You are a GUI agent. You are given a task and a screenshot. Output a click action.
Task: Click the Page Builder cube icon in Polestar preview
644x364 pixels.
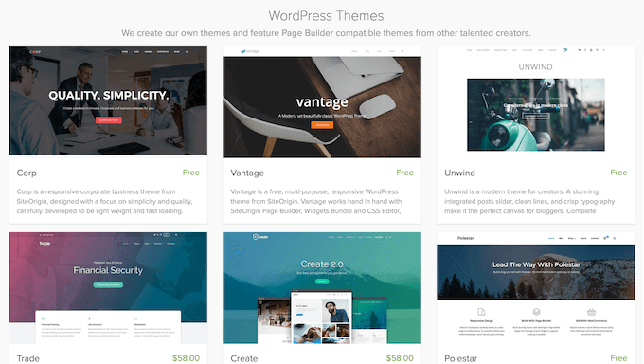pos(536,312)
